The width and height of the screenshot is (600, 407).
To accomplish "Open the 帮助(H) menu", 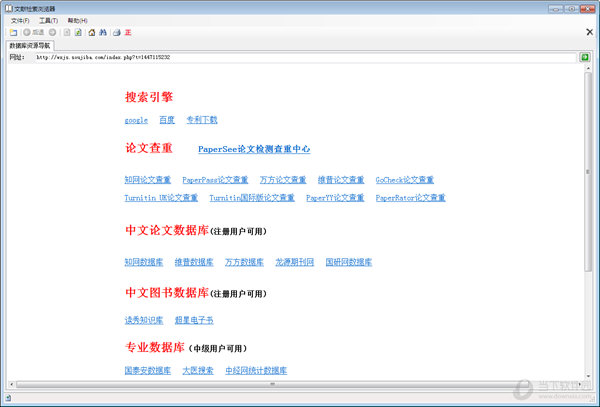I will coord(78,21).
